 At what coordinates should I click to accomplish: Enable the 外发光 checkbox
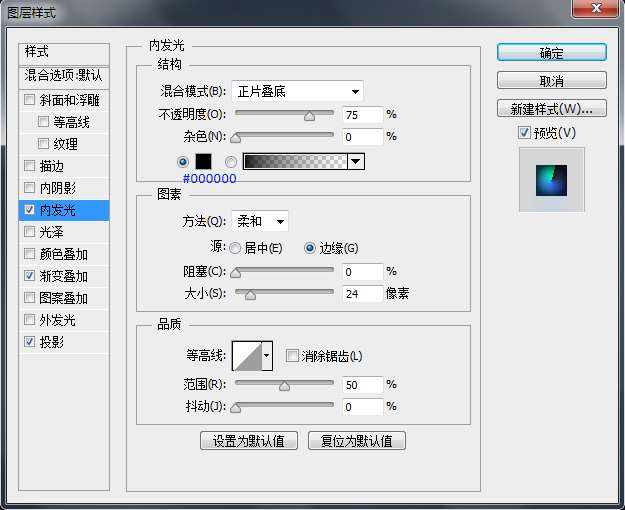[x=29, y=319]
